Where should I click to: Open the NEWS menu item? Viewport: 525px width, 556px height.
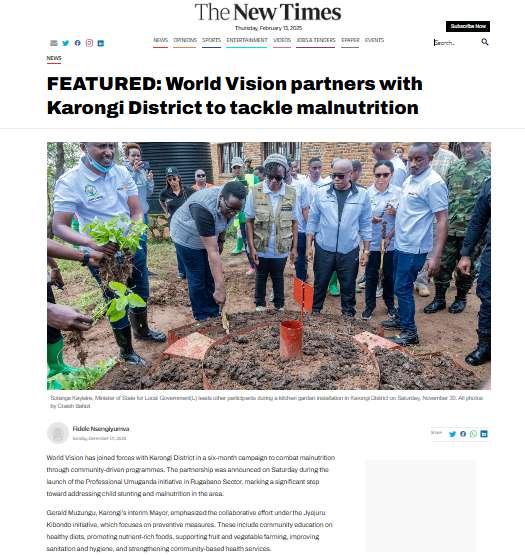(161, 40)
